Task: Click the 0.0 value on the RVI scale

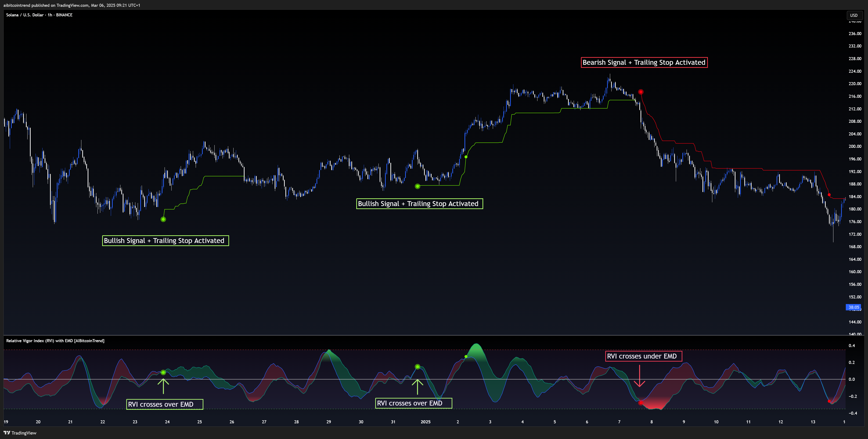Action: 851,379
